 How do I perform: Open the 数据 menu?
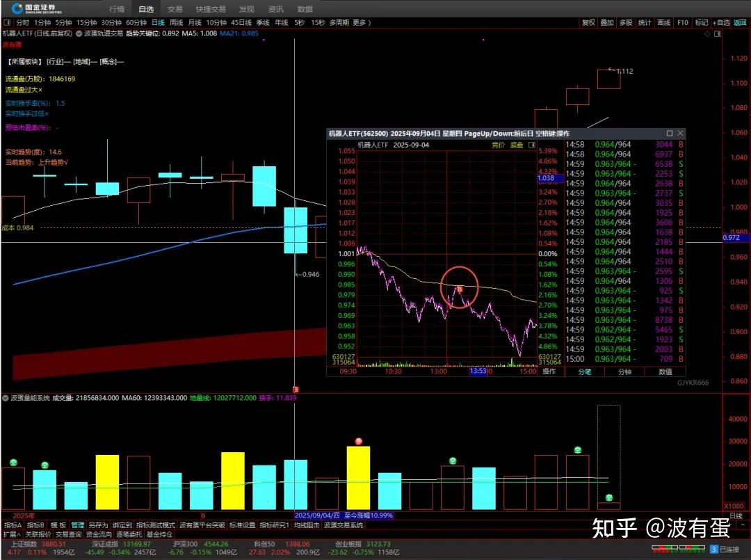[305, 9]
